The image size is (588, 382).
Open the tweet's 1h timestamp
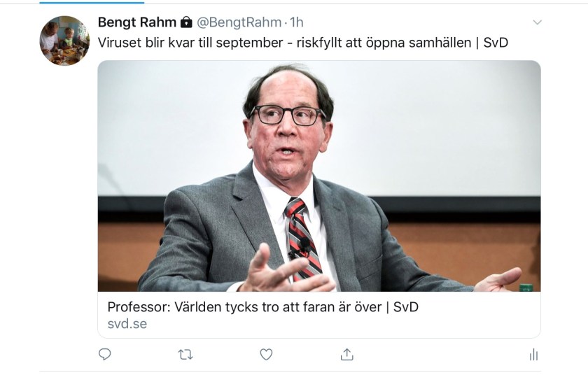(x=297, y=23)
